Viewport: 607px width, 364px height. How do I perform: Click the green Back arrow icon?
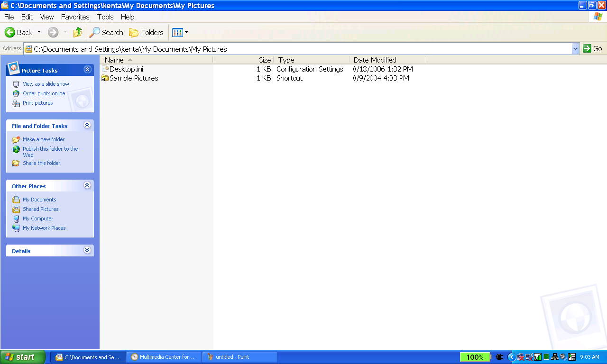click(x=10, y=32)
